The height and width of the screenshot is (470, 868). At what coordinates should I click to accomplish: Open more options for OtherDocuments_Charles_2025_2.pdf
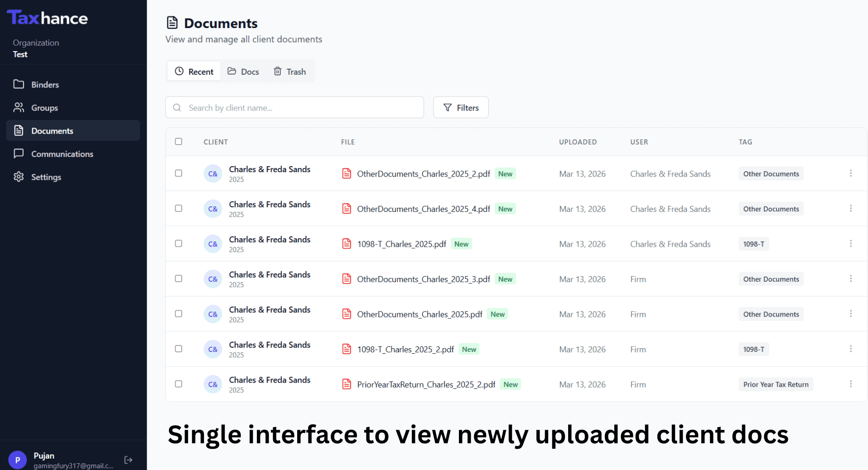851,173
